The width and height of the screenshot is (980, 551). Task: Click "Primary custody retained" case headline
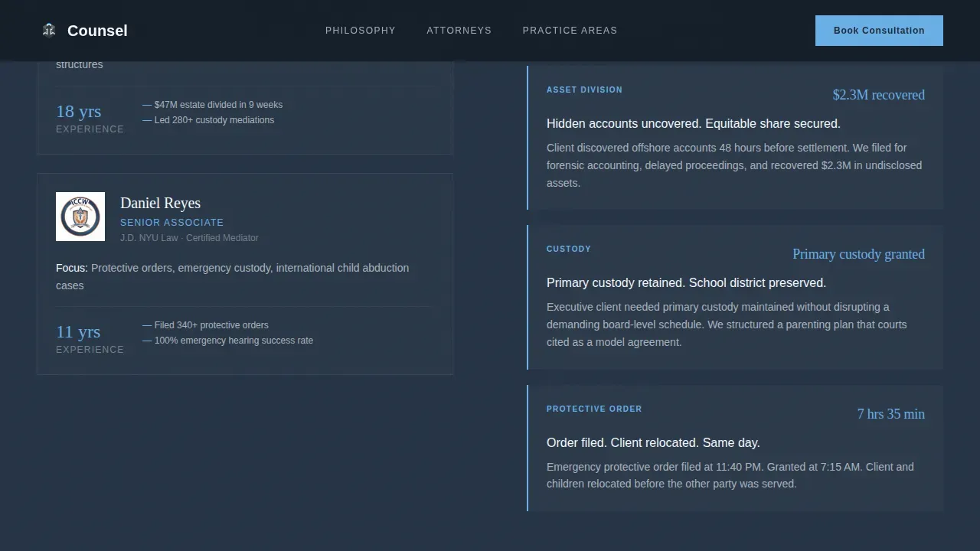686,283
